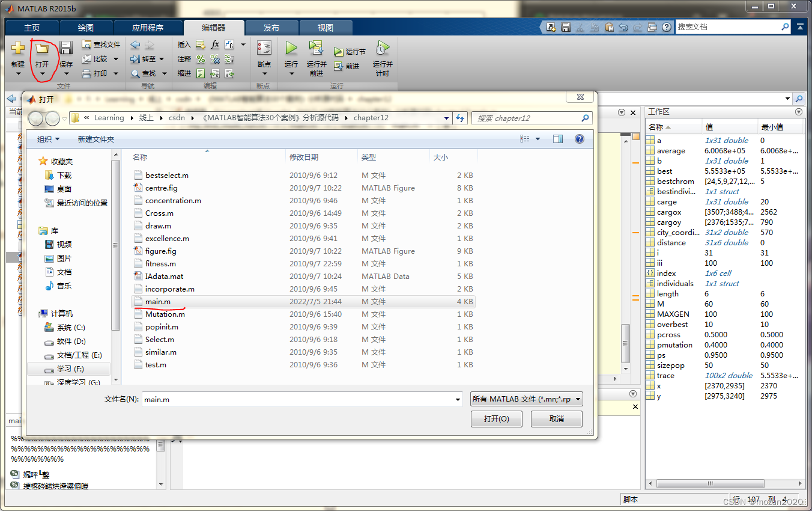
Task: Click the Save floppy disk icon in ribbon
Action: click(x=66, y=48)
